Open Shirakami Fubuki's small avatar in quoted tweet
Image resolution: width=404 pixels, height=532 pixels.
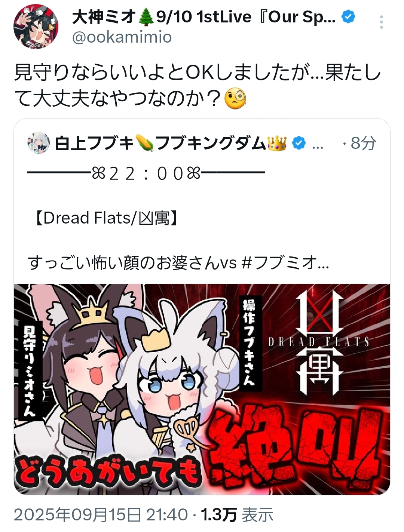(39, 143)
